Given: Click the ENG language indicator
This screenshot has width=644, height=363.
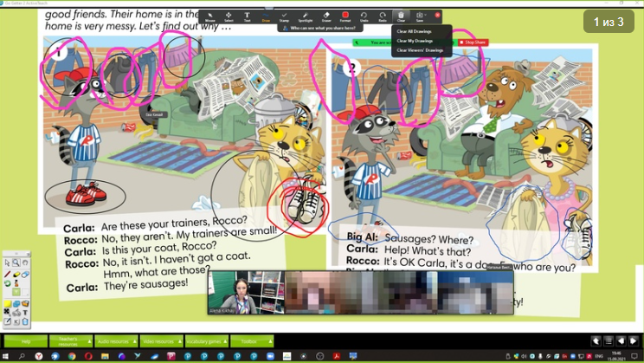Looking at the screenshot, I should [x=599, y=356].
